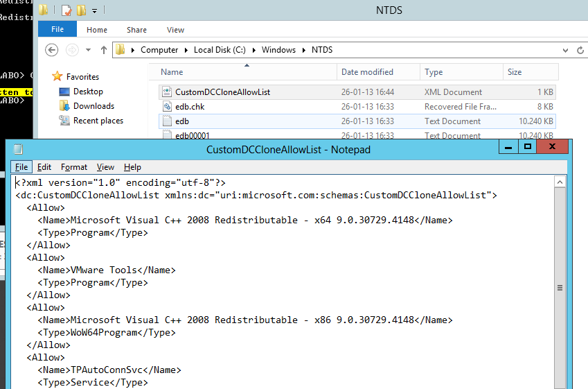Select the edb.chk file icon

pos(166,107)
